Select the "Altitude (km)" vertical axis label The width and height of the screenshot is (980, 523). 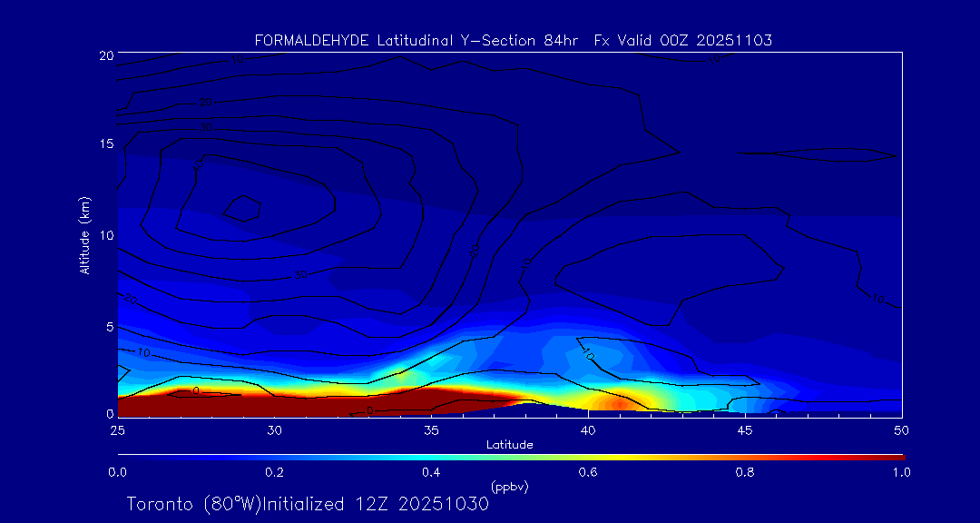coord(83,234)
